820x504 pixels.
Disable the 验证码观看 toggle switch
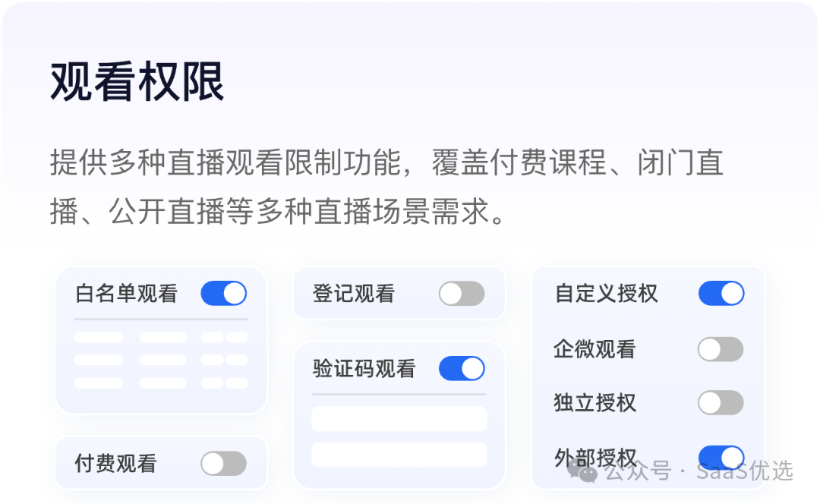[x=461, y=369]
